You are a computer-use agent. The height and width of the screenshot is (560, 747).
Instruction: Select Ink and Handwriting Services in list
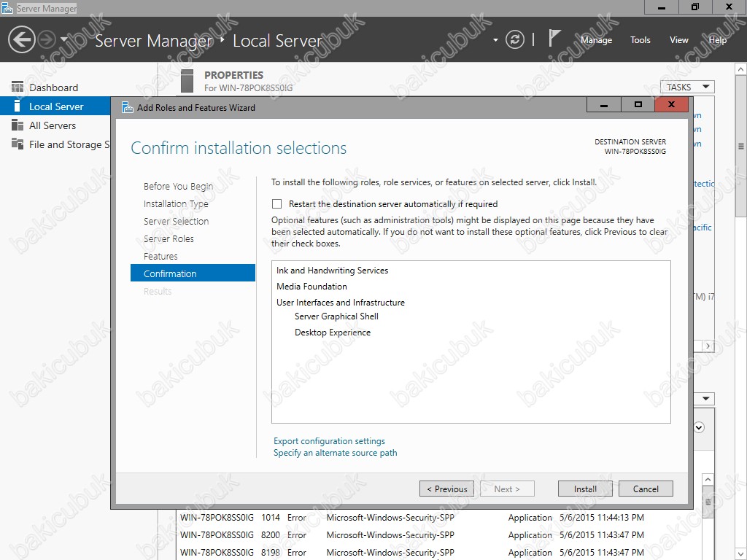pyautogui.click(x=332, y=271)
